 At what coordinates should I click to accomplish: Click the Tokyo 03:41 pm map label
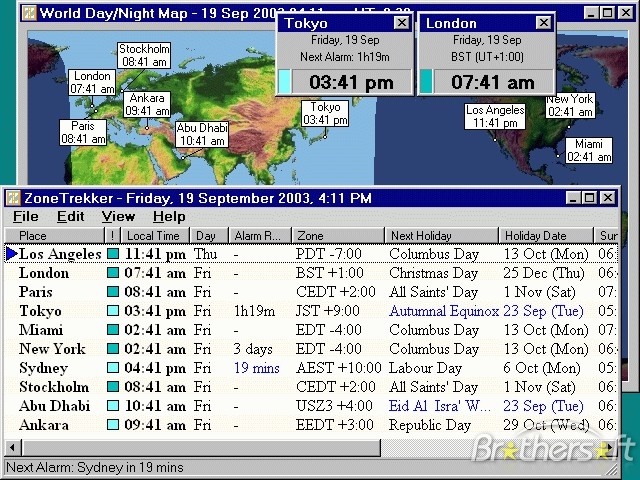[x=325, y=113]
